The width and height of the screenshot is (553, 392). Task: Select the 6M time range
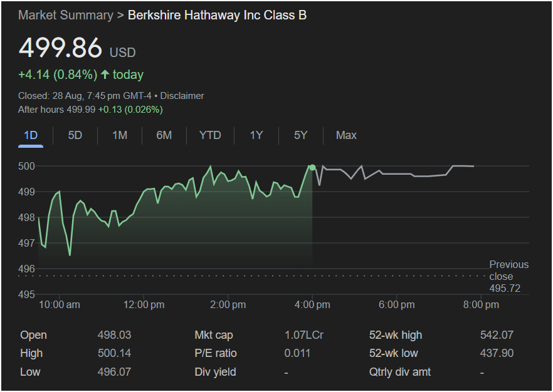point(164,135)
